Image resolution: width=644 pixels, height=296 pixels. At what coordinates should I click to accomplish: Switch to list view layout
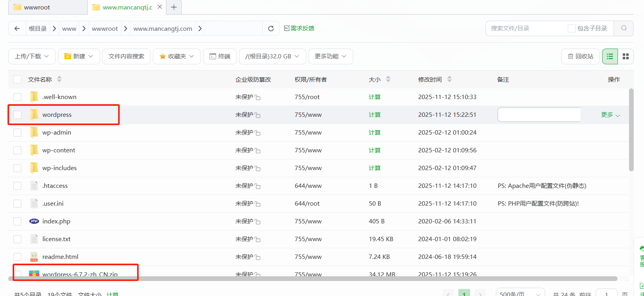point(610,56)
